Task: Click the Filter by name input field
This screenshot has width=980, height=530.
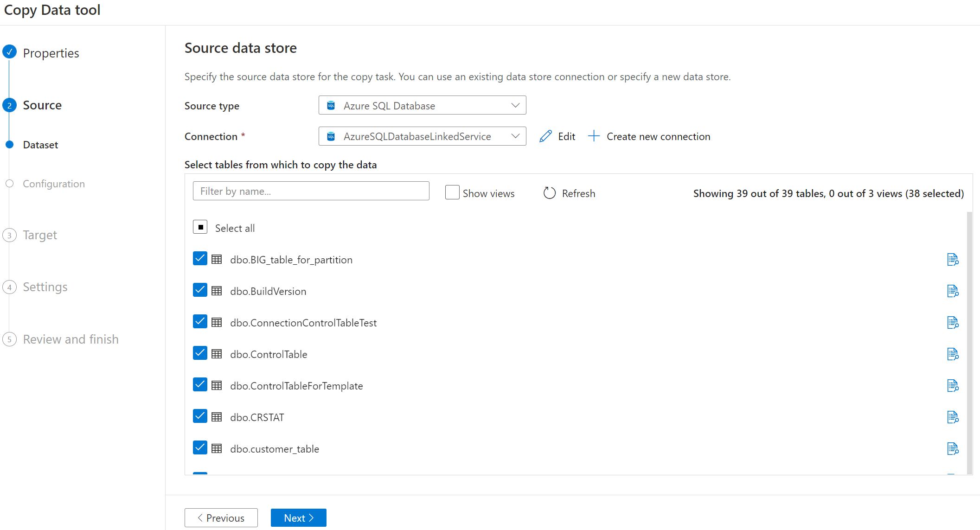Action: pyautogui.click(x=311, y=191)
